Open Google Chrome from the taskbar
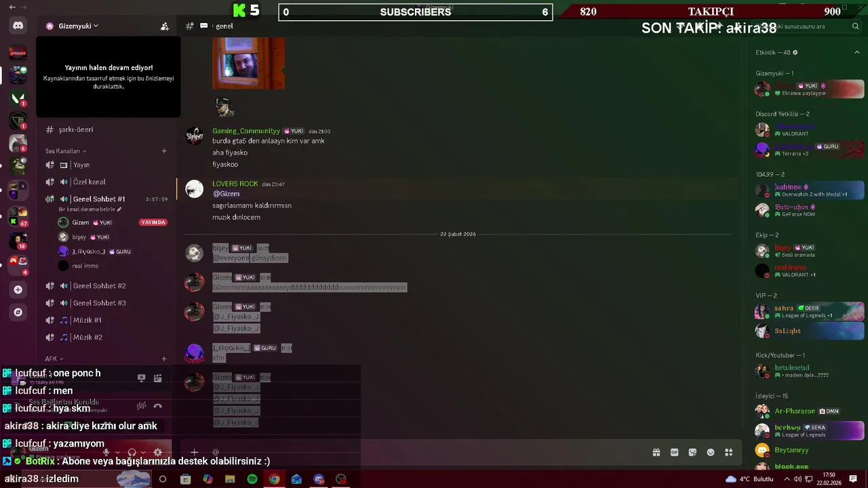This screenshot has width=868, height=488. (x=274, y=479)
